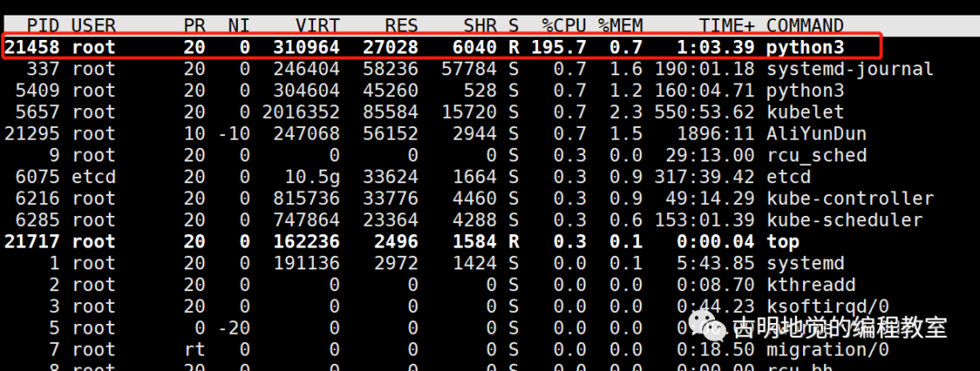Click the kubelet command name
Screen dimensions: 980x371
[805, 112]
